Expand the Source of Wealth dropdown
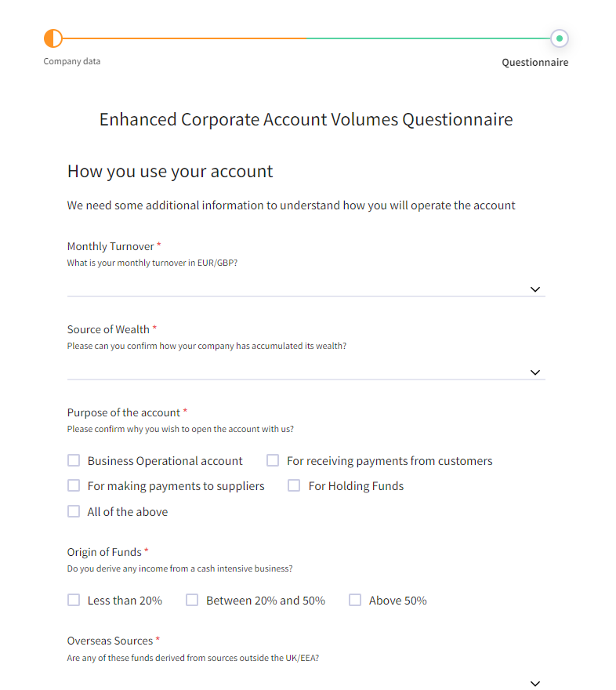616x690 pixels. click(535, 372)
